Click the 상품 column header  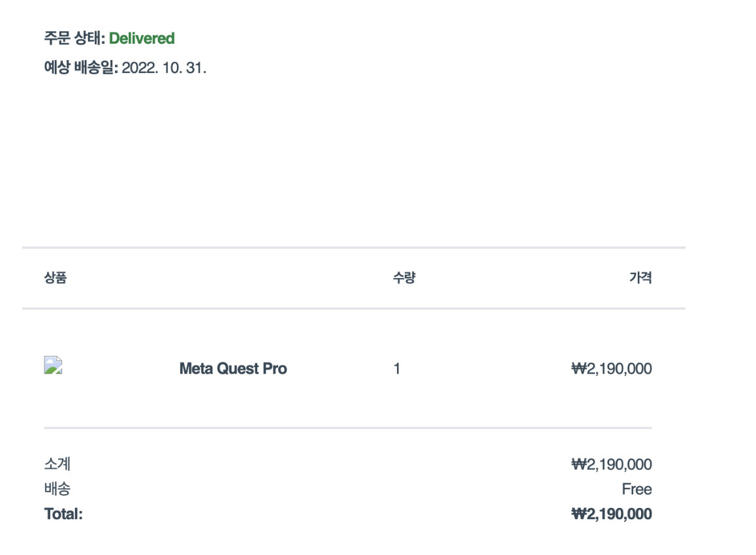[55, 278]
